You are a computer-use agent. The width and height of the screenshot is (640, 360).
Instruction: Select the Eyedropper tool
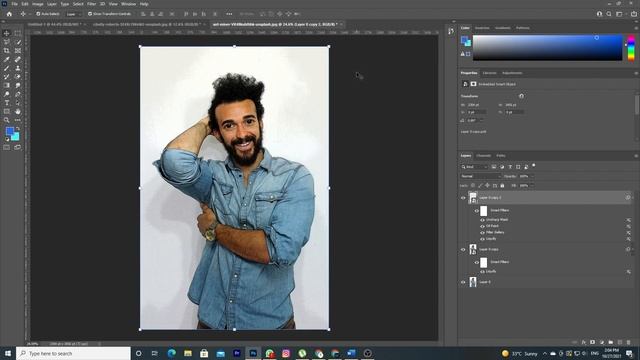[x=7, y=60]
